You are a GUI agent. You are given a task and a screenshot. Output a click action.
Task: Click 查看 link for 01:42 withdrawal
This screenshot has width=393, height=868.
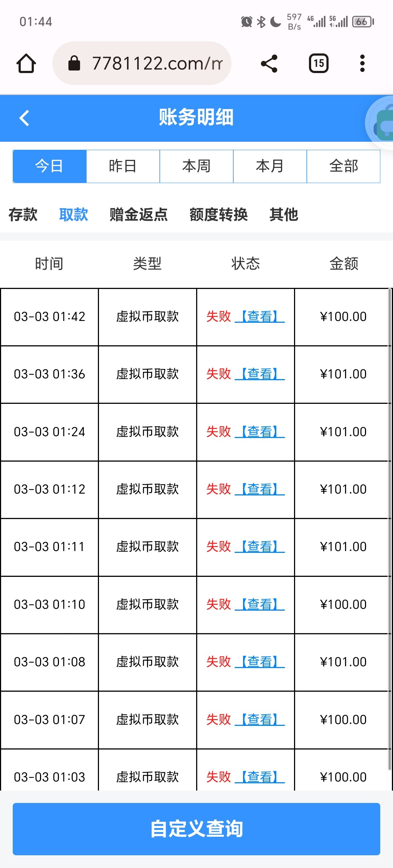pos(259,317)
